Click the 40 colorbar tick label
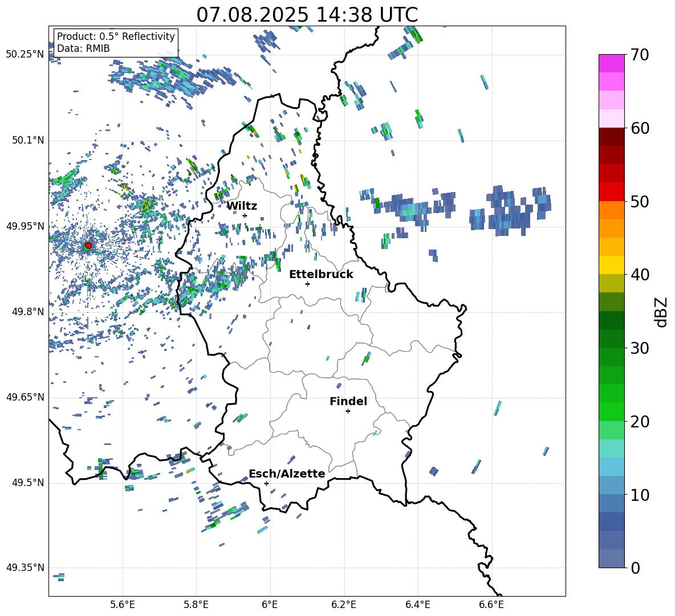This screenshot has height=616, width=675. (640, 275)
